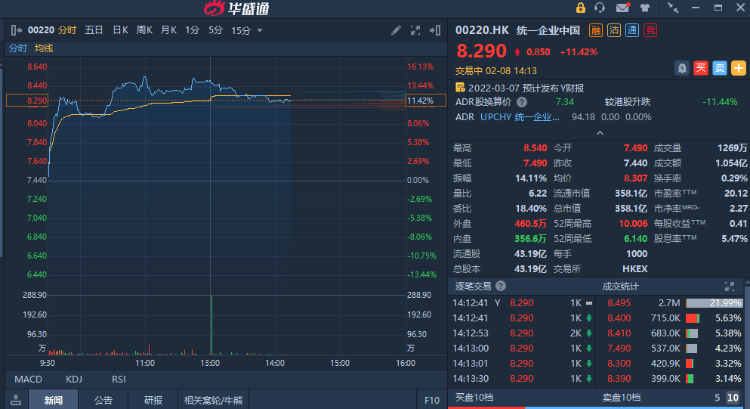Viewport: 750px width, 409px height.
Task: Click the 8.290 current price label
Action: click(481, 51)
